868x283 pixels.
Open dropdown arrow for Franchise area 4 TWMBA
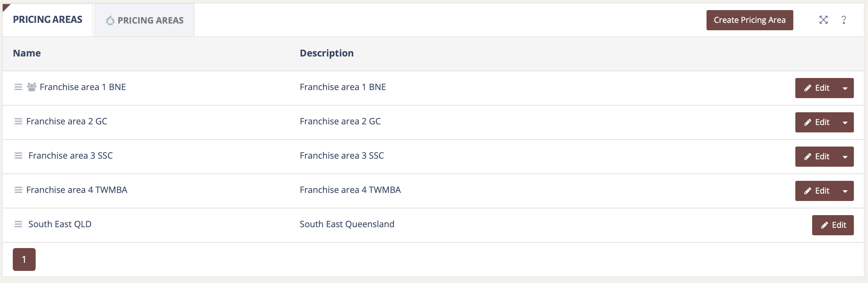pyautogui.click(x=845, y=191)
